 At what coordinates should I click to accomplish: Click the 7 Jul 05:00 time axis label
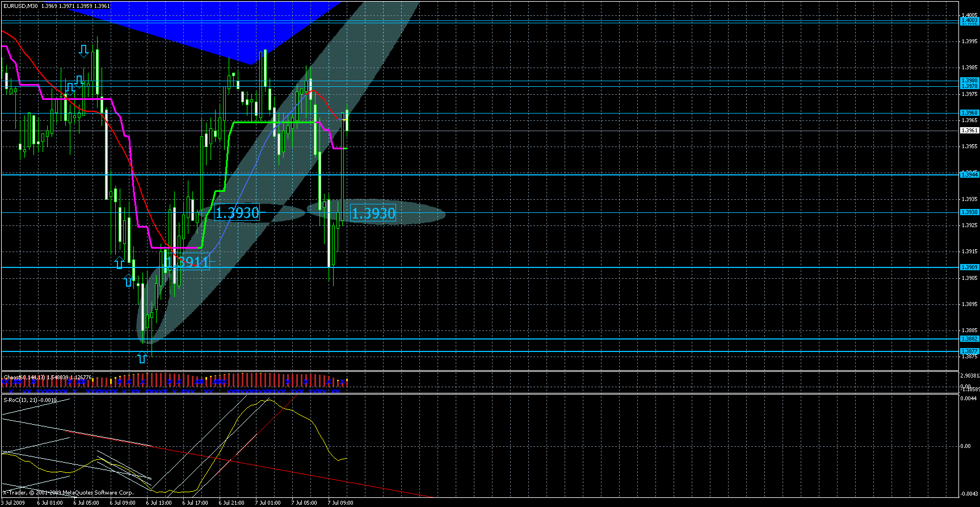(x=304, y=502)
